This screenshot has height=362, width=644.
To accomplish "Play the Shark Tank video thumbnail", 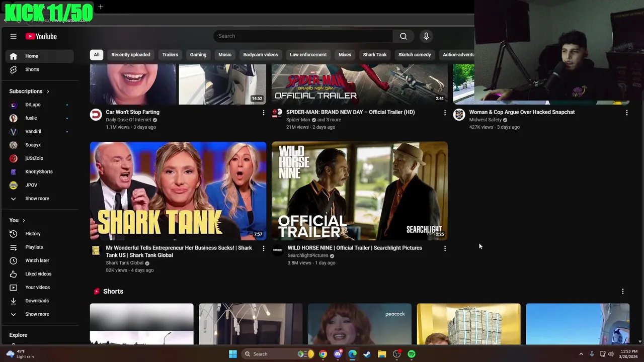I will click(x=178, y=191).
